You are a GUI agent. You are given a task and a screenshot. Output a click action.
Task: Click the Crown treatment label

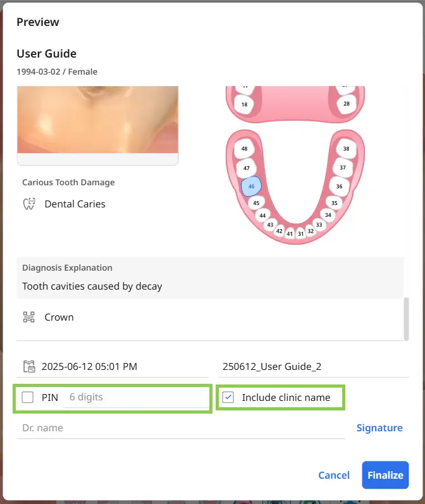click(59, 317)
